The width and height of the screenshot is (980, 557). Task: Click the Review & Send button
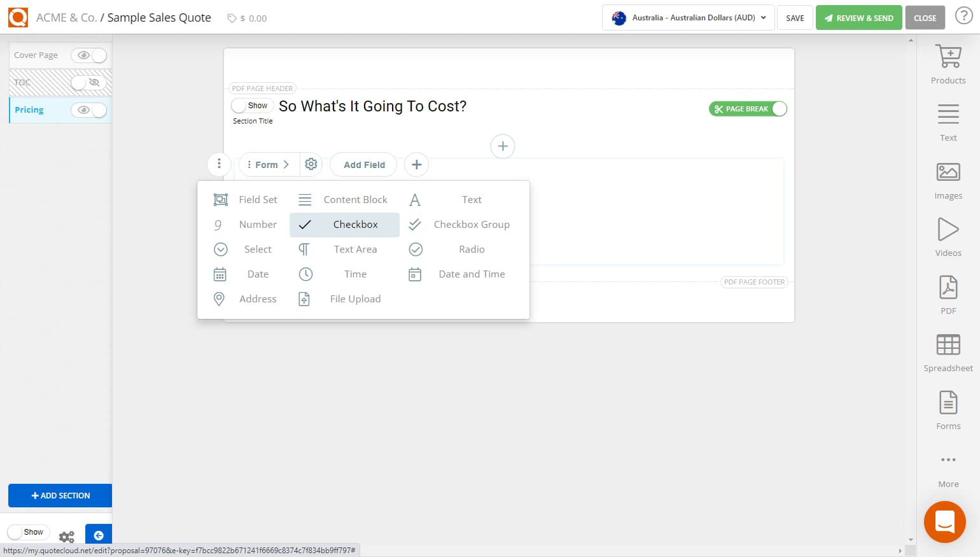pyautogui.click(x=858, y=17)
